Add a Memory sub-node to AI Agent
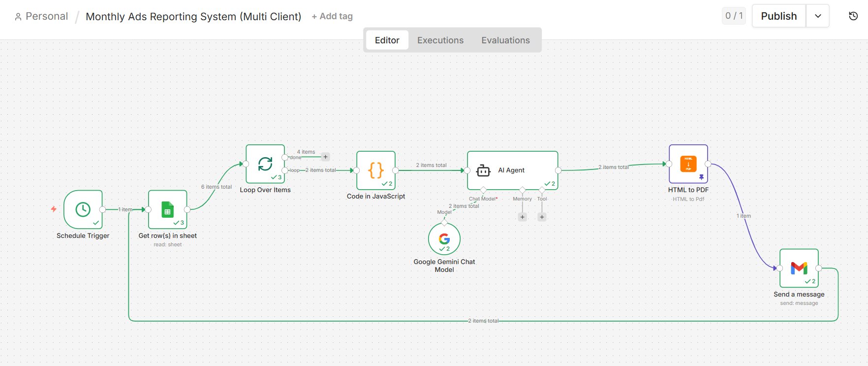Viewport: 868px width, 366px height. tap(523, 217)
